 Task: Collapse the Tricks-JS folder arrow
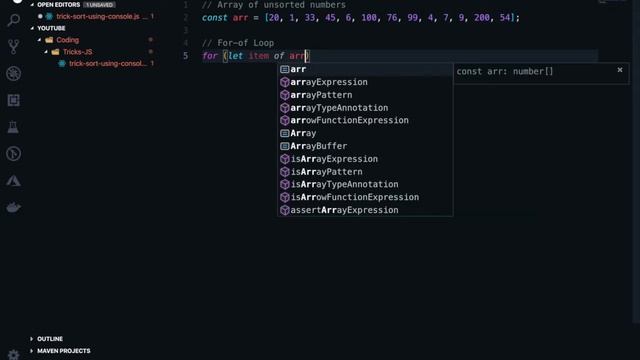pyautogui.click(x=46, y=52)
